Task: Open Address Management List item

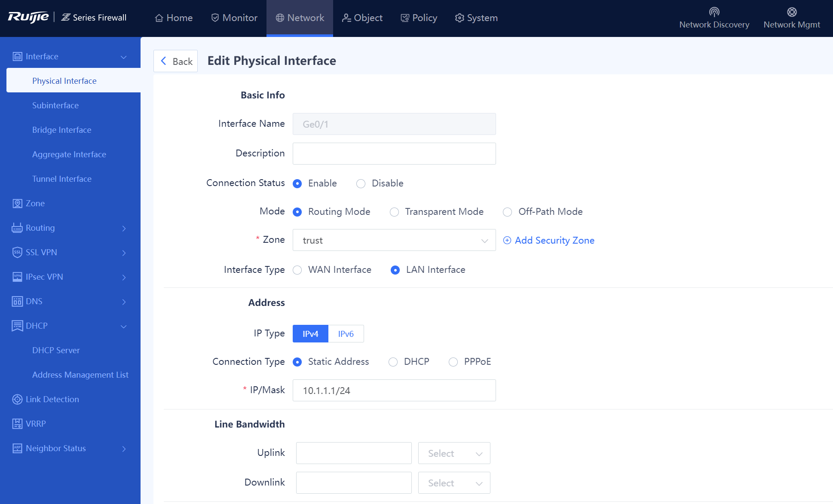Action: tap(80, 375)
